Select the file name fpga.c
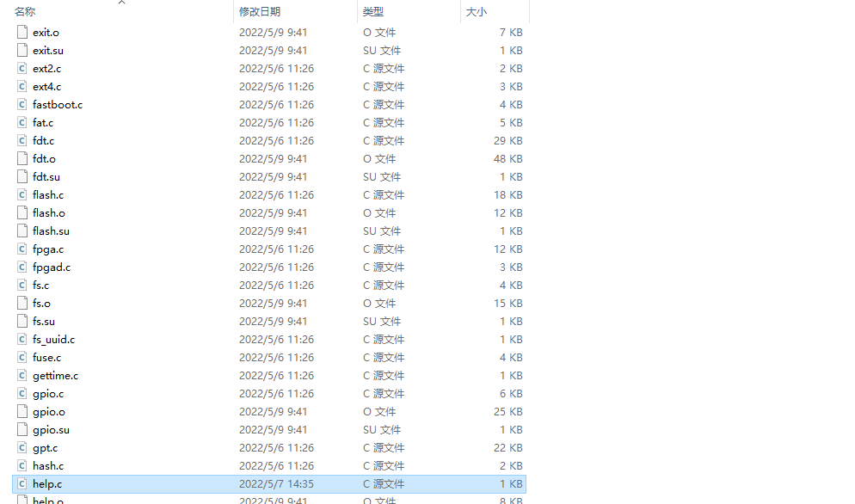 (x=48, y=249)
